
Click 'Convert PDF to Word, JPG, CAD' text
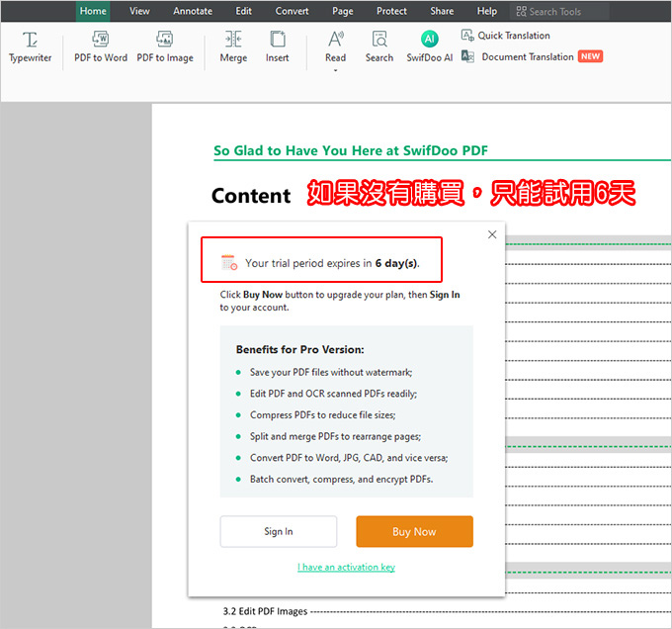349,458
